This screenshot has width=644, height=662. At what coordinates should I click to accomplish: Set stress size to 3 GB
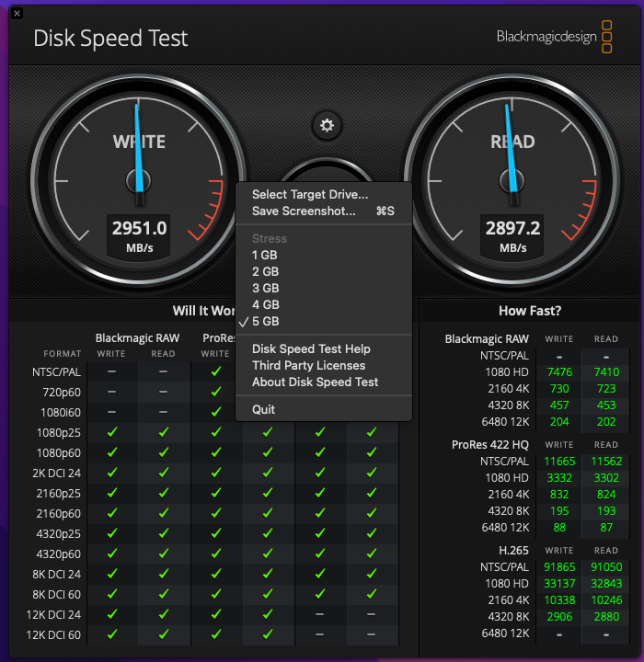pyautogui.click(x=324, y=288)
